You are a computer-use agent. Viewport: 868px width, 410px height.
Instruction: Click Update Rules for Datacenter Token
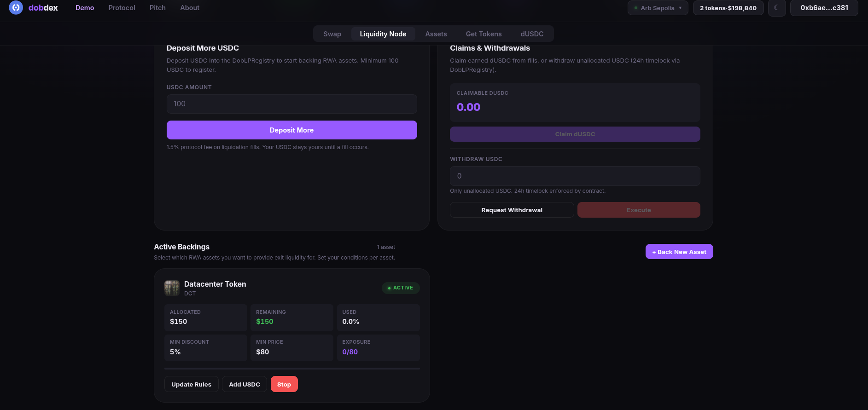tap(191, 384)
